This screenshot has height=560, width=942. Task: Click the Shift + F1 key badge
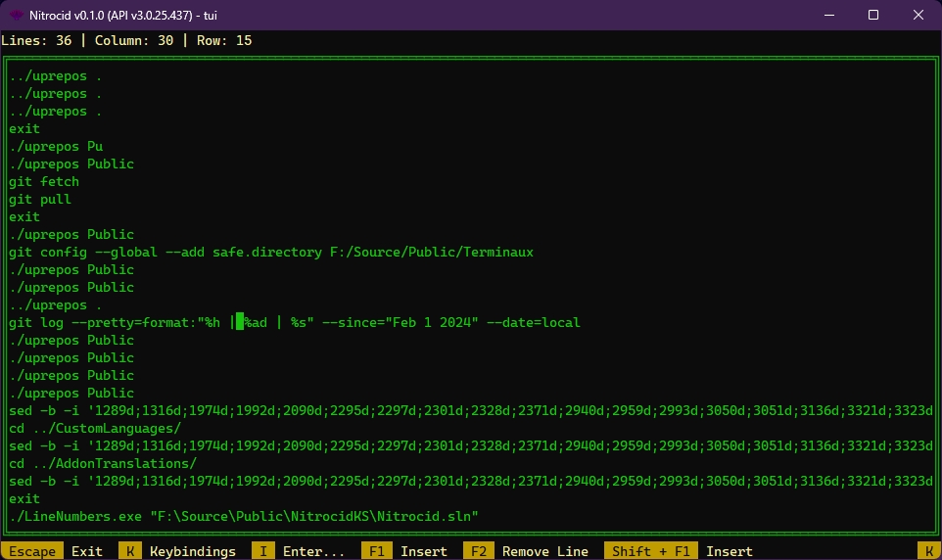click(651, 551)
